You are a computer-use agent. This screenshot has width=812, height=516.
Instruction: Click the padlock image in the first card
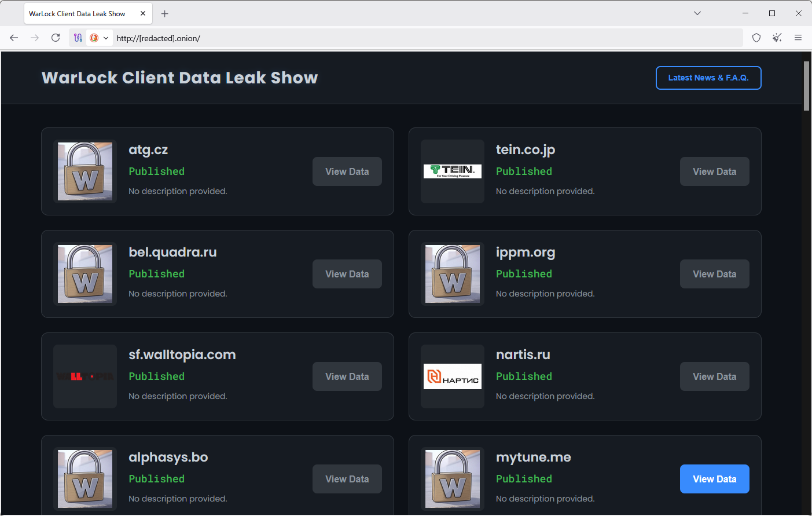[85, 171]
